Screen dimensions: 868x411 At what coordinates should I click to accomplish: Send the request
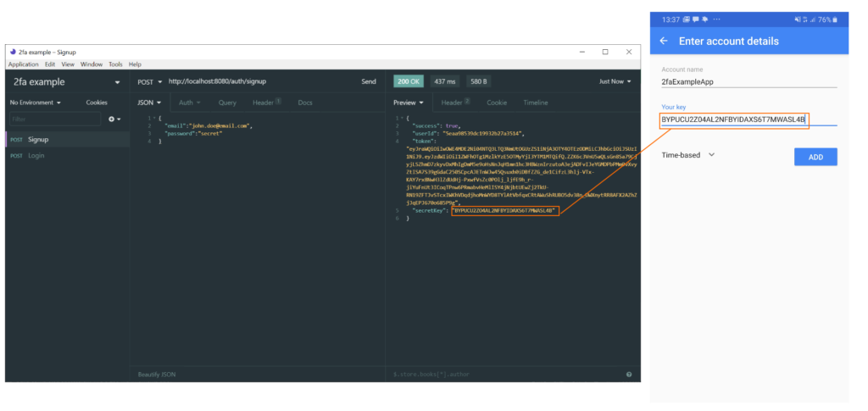369,81
